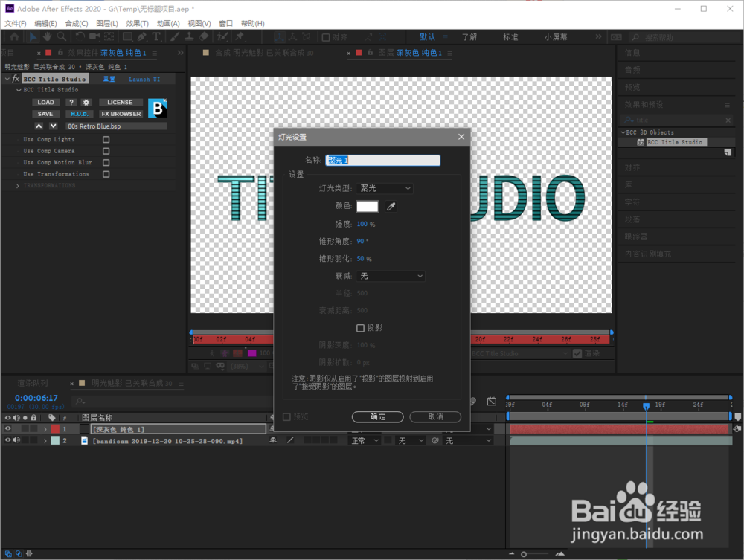Click the question mark help button in BCC Title Studio

click(71, 103)
